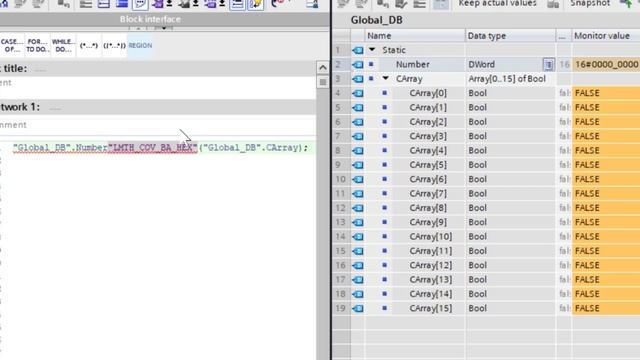
Task: Click FALSE monitor value of CArray[12]
Action: coord(606,265)
